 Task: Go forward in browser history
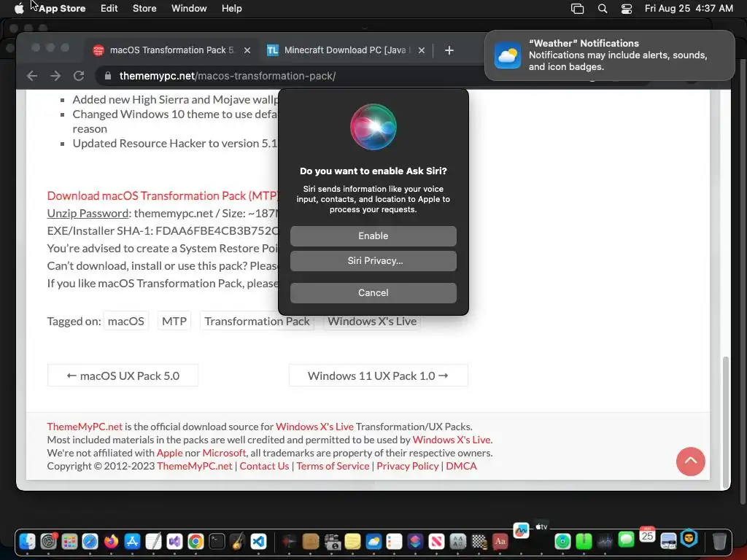(55, 76)
